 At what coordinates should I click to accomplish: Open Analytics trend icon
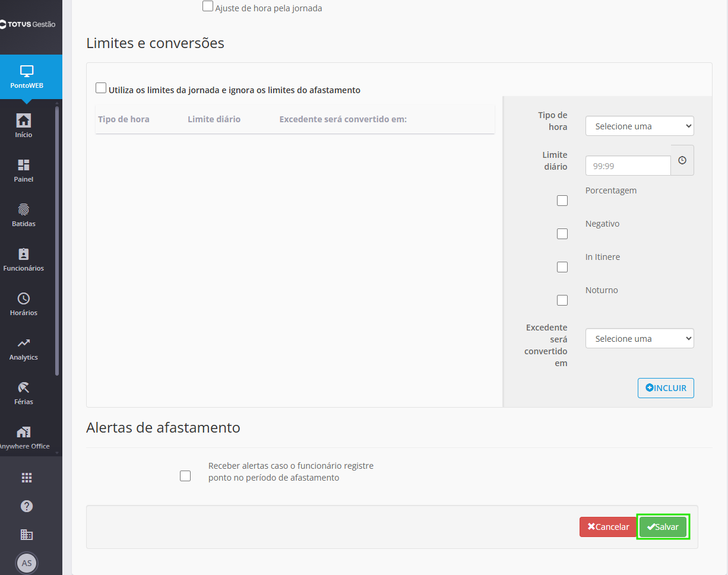pos(24,343)
